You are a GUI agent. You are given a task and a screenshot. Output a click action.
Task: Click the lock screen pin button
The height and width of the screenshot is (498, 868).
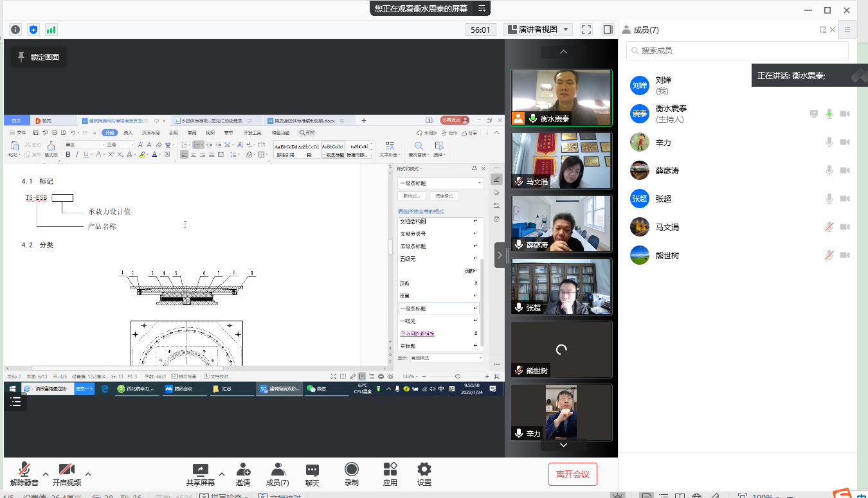click(x=39, y=57)
